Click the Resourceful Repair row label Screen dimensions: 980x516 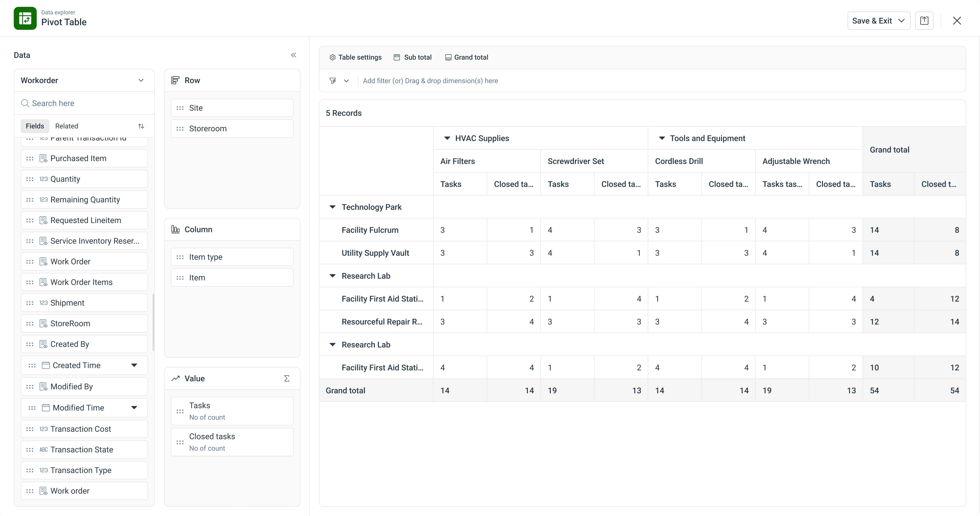(x=382, y=322)
